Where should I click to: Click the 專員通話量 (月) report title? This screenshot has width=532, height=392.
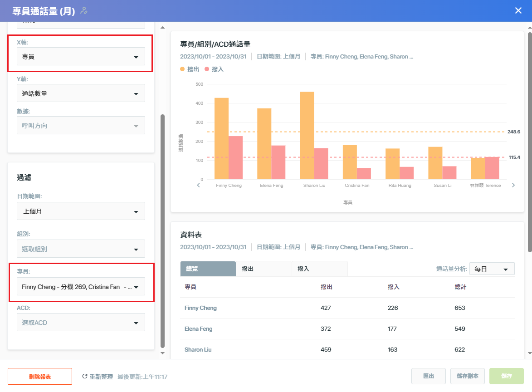point(44,11)
